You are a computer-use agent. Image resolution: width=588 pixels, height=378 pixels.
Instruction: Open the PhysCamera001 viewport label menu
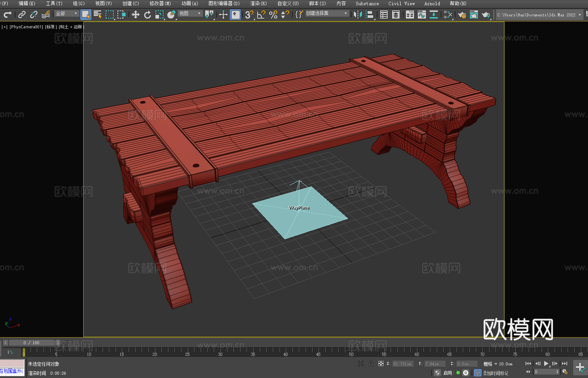tap(26, 27)
